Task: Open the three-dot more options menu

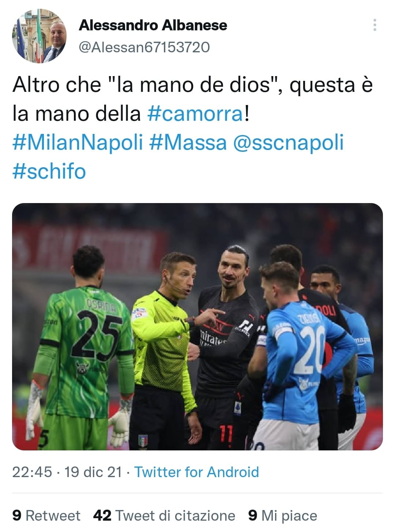Action: (x=375, y=25)
